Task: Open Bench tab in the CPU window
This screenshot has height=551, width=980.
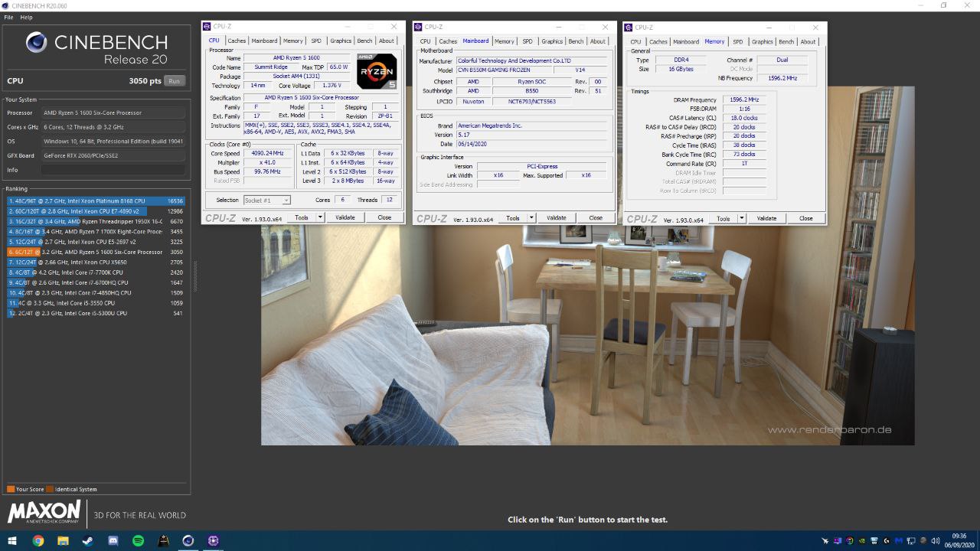Action: click(364, 41)
